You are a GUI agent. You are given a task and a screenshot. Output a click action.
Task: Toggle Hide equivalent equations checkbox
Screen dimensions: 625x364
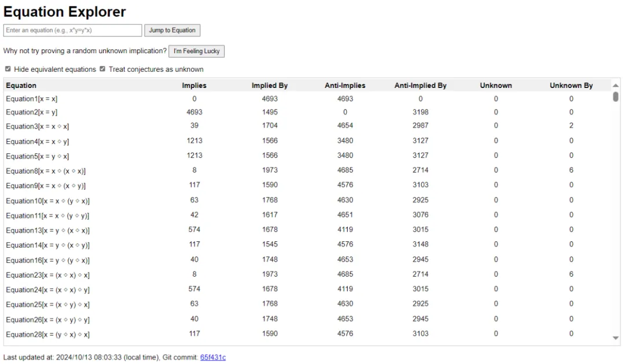(8, 69)
